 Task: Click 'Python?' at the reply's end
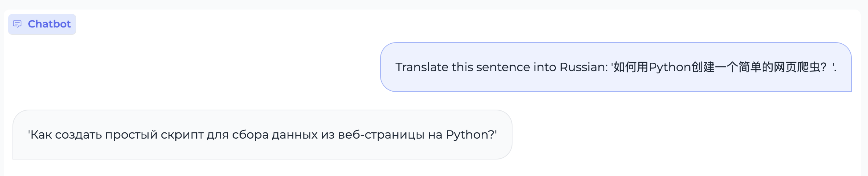tap(471, 135)
